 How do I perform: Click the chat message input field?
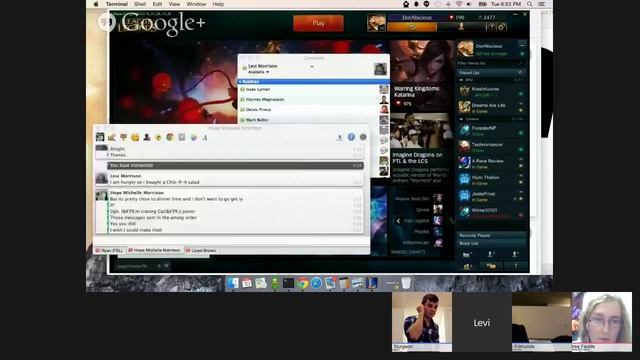click(x=232, y=240)
